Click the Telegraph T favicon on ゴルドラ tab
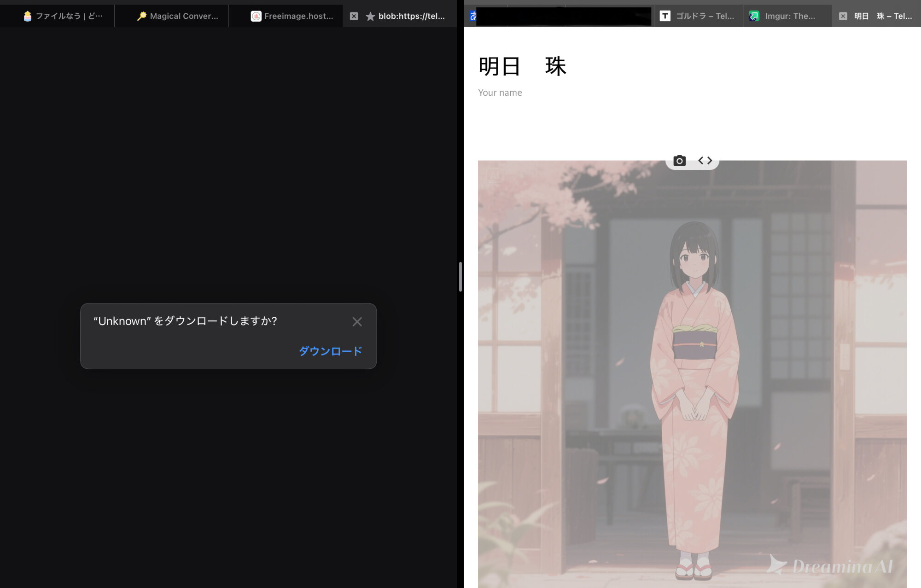The width and height of the screenshot is (921, 588). point(665,16)
